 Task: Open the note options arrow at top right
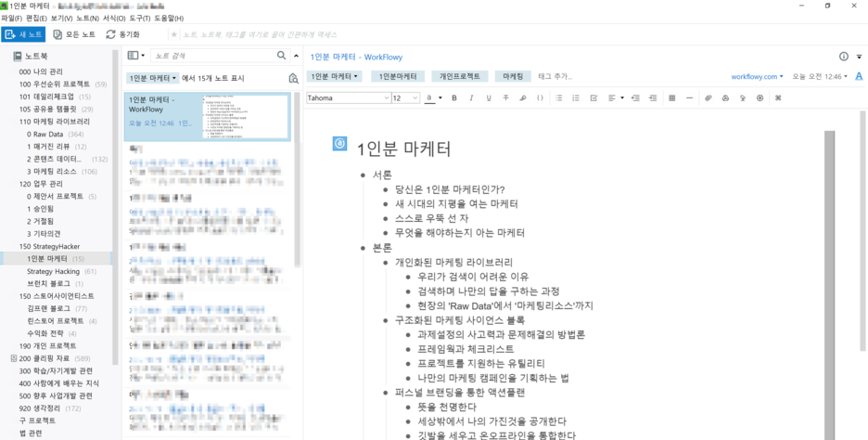[859, 57]
